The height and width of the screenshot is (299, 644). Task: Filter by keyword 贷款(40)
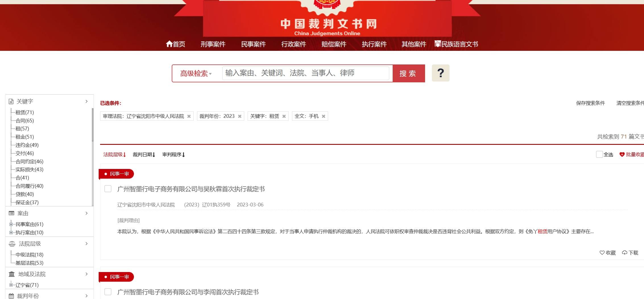click(x=25, y=194)
